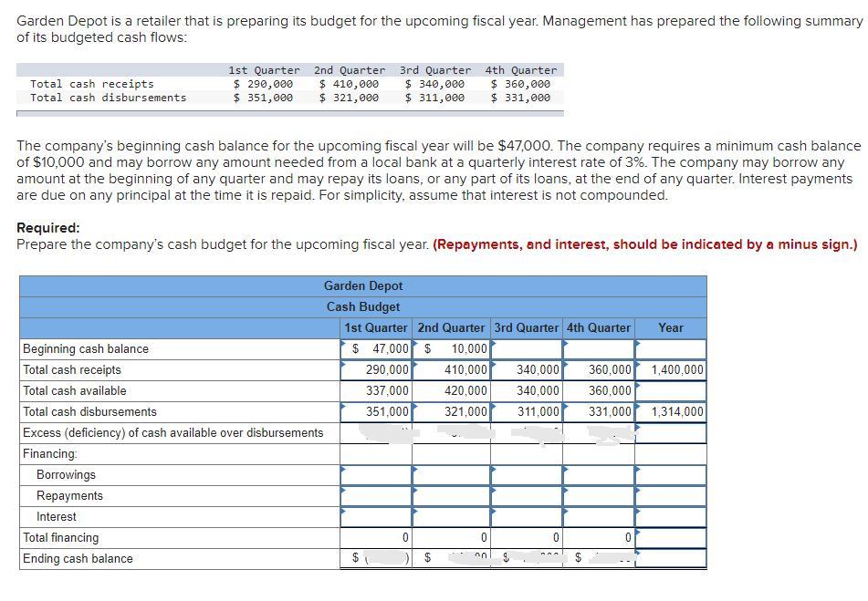Screen dimensions: 868x601
Task: Select 3rd Quarter Total cash receipts cell
Action: 527,370
